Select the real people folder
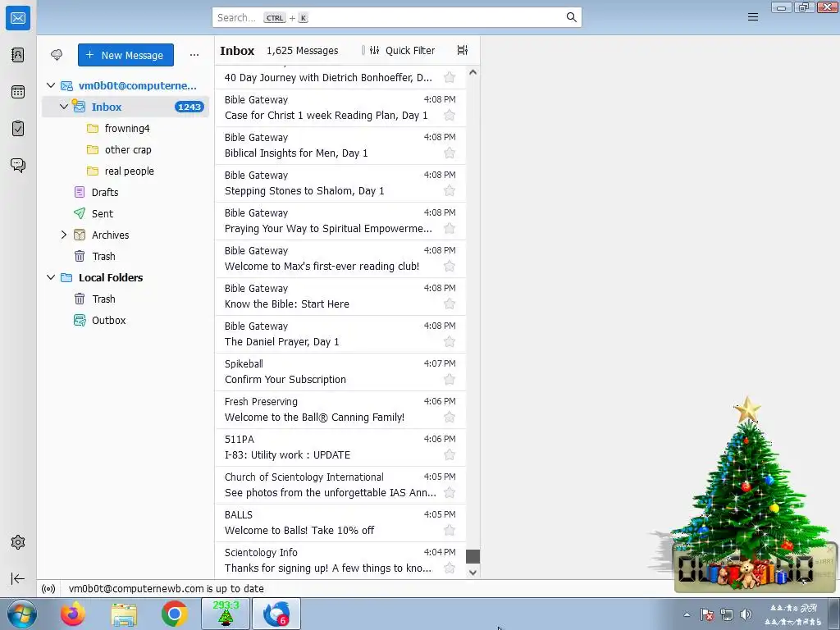Screen dimensions: 840x630 126,171
